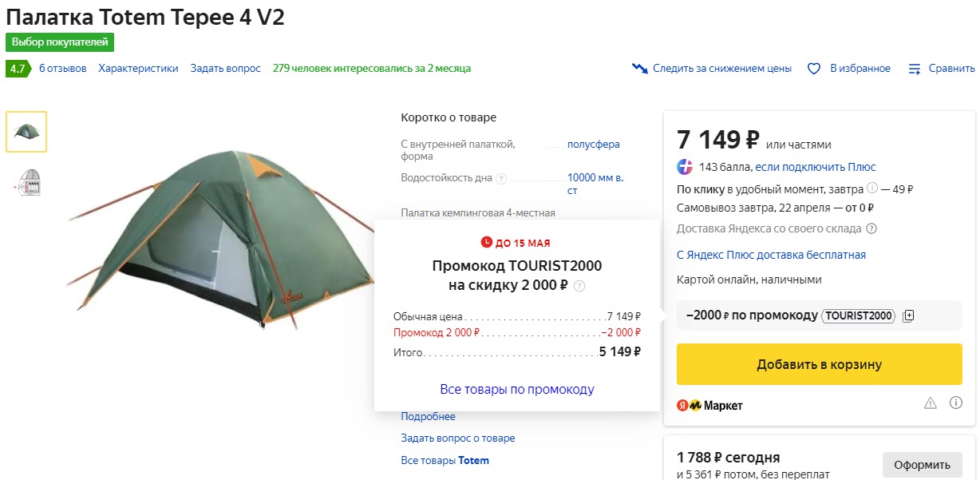Select the green tent thumbnail
Screen dimensions: 980x480
pyautogui.click(x=26, y=132)
